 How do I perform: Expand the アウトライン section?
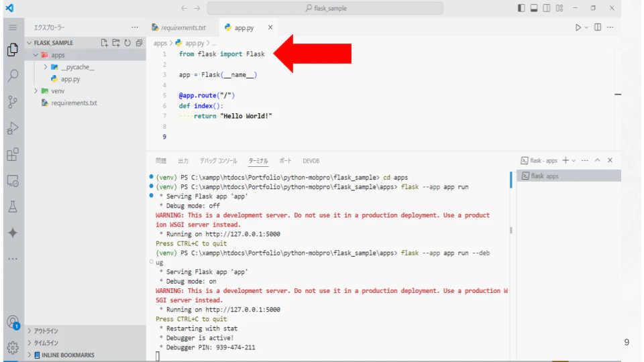point(29,330)
